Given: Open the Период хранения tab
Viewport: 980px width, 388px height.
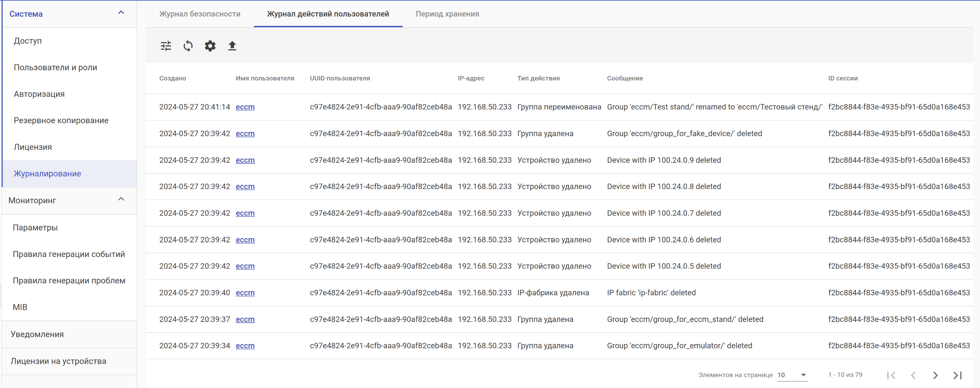Looking at the screenshot, I should [x=447, y=14].
